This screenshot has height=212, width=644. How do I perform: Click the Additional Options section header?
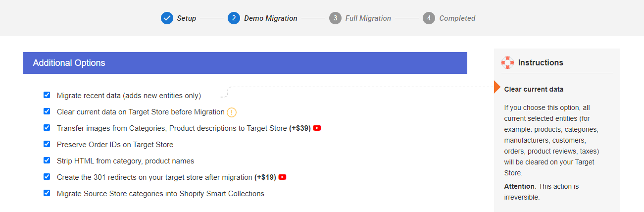point(245,63)
